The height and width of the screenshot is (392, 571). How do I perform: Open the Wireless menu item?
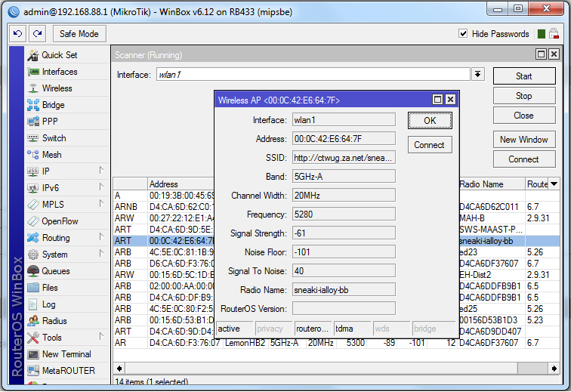(68, 88)
